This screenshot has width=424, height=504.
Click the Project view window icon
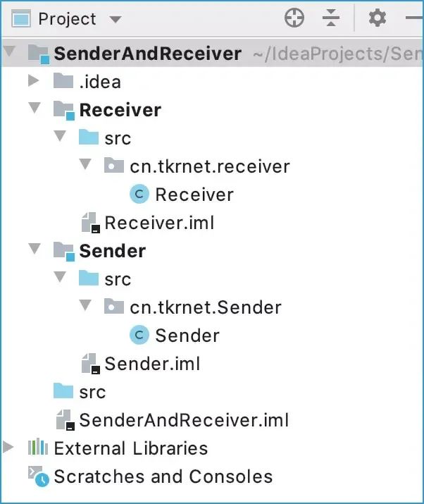(21, 18)
